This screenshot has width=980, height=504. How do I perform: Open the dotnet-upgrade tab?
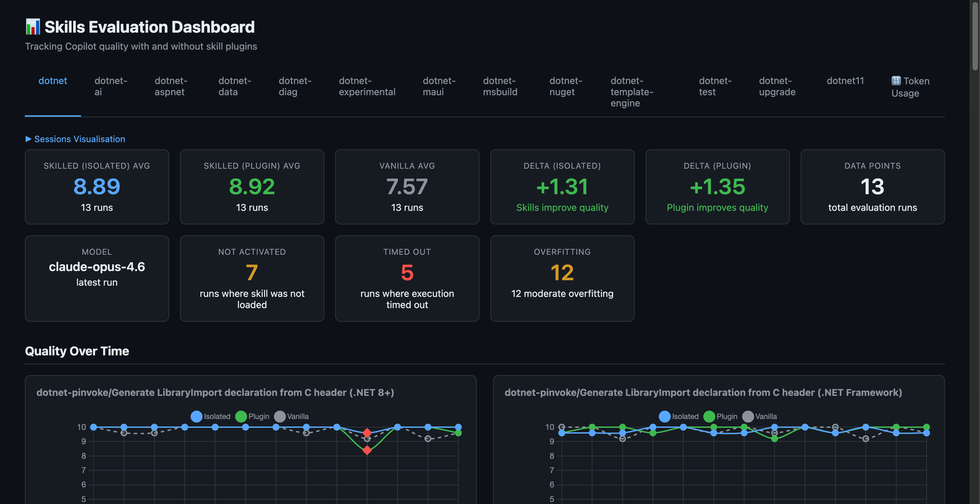[x=777, y=86]
